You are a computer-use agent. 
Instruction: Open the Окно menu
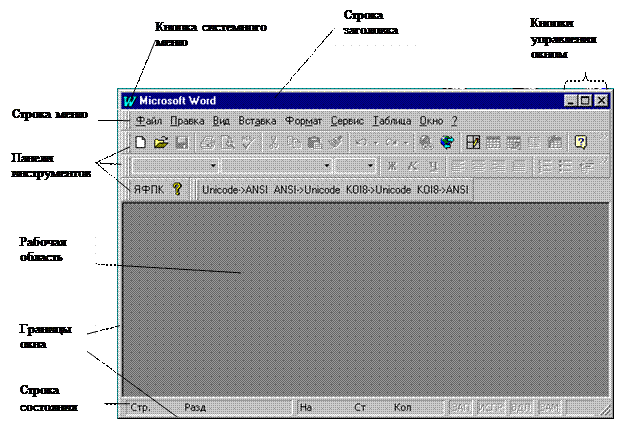click(x=431, y=121)
